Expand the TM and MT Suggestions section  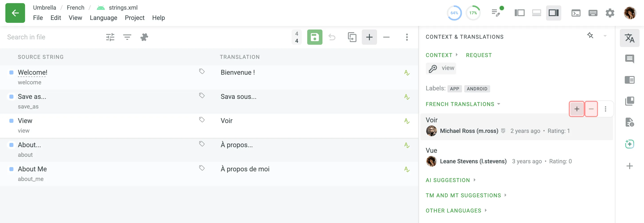[x=466, y=195]
